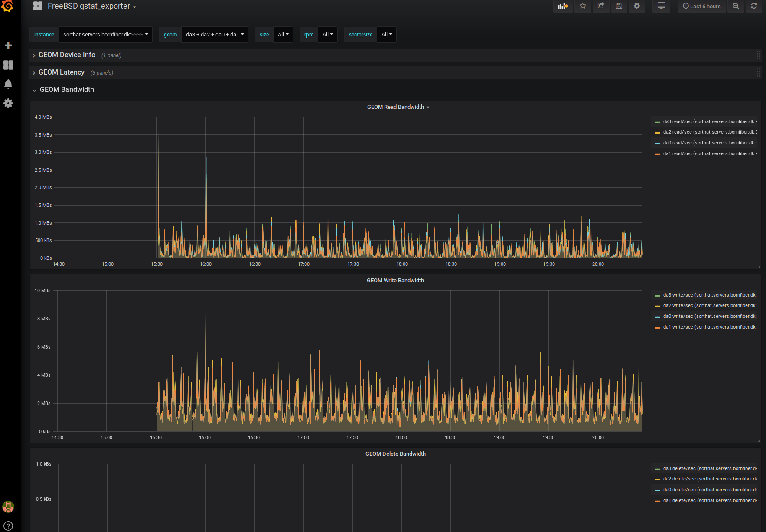
Task: Open the instance variable dropdown
Action: click(x=105, y=35)
